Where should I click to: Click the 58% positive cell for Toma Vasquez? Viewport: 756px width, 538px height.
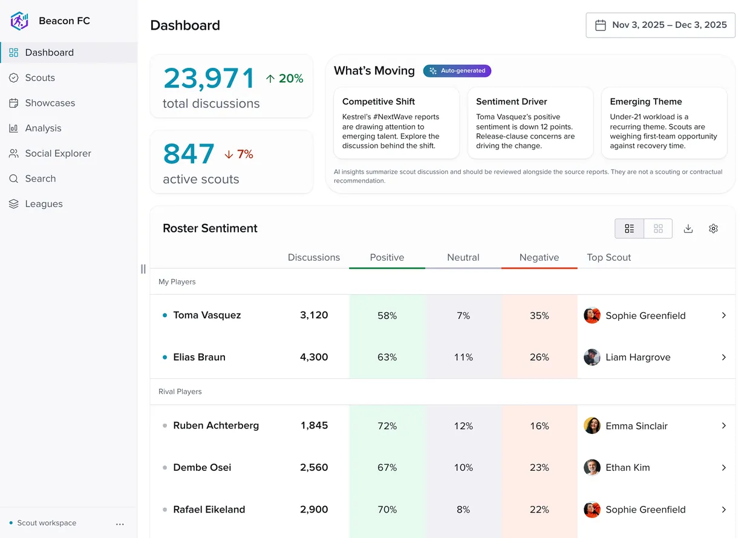pyautogui.click(x=387, y=315)
